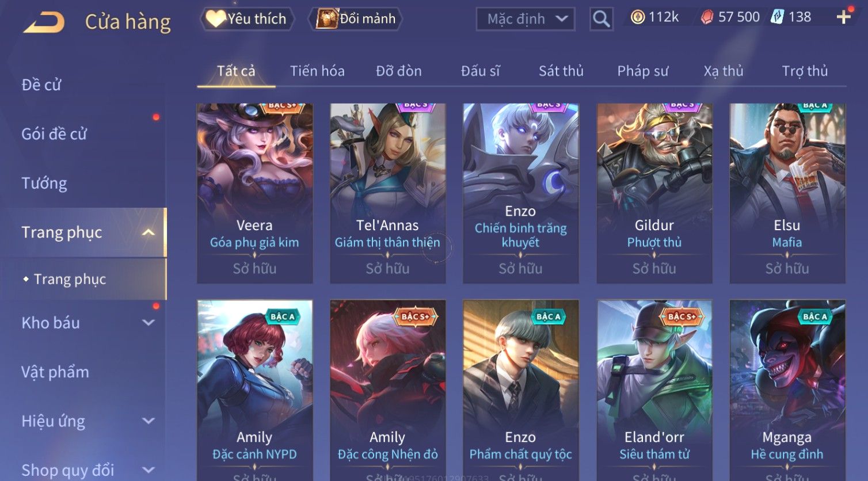Viewport: 868px width, 481px height.
Task: Tap the blue voucher 138 icon
Action: tap(777, 17)
